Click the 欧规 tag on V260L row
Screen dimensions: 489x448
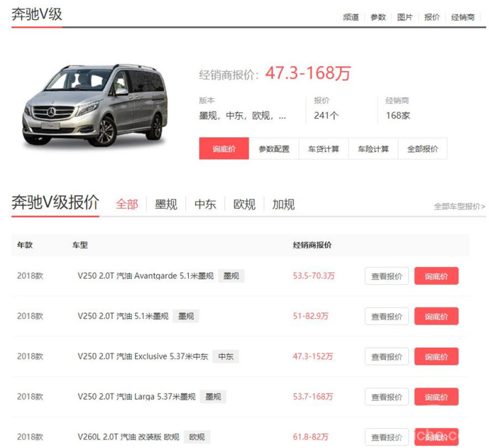click(x=197, y=437)
